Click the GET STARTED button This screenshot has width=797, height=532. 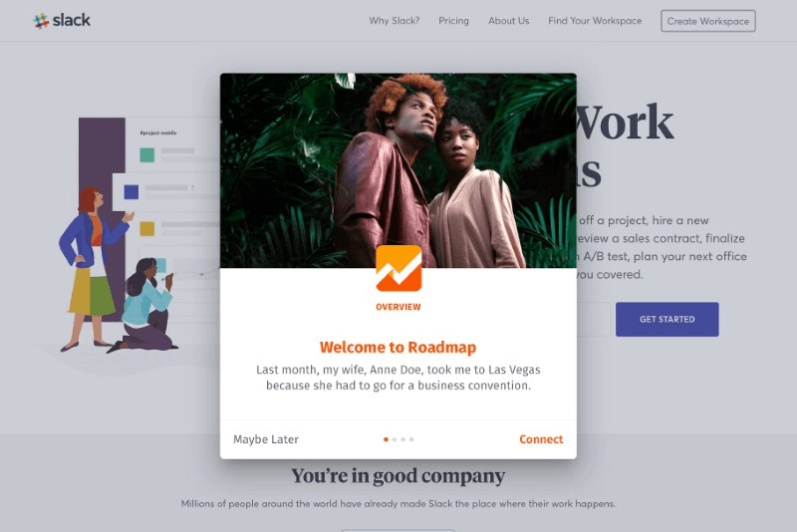click(666, 319)
